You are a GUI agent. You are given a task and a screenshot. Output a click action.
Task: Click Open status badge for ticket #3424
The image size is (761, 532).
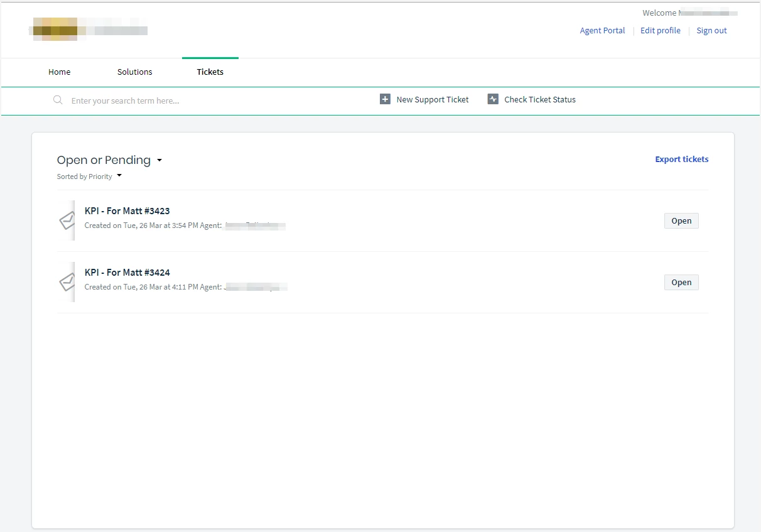coord(681,282)
